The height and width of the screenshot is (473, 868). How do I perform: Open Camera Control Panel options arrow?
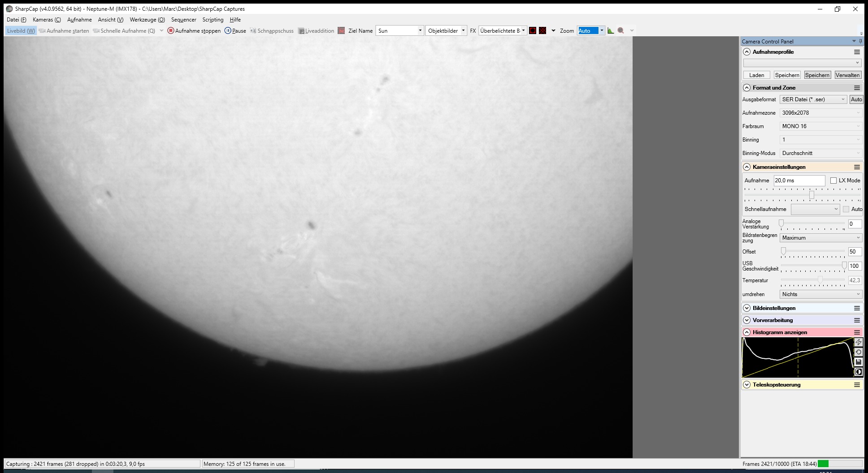(x=854, y=41)
